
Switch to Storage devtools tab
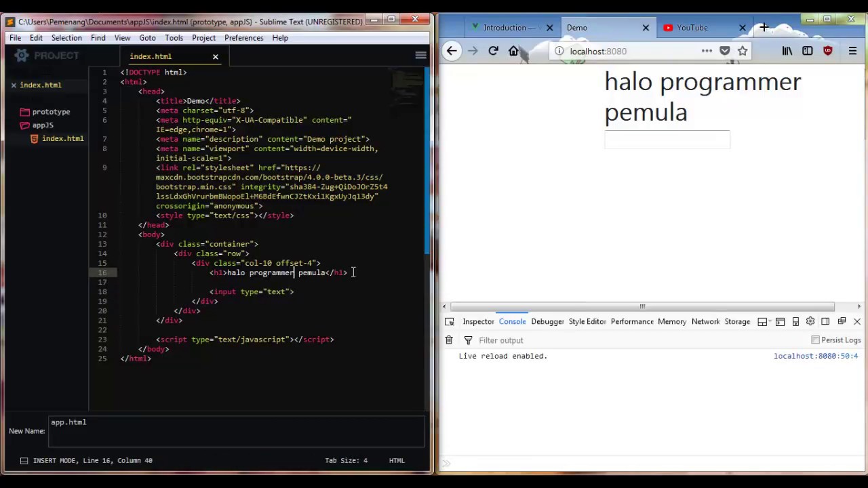737,322
